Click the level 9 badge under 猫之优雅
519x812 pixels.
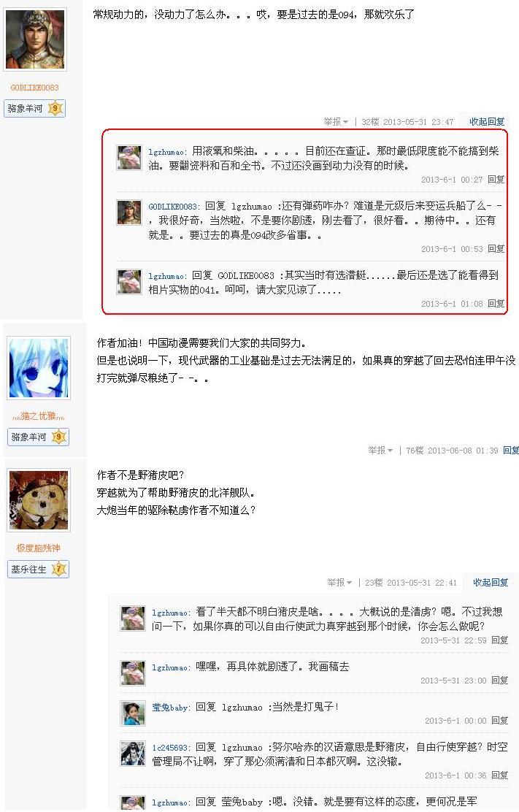pos(38,437)
